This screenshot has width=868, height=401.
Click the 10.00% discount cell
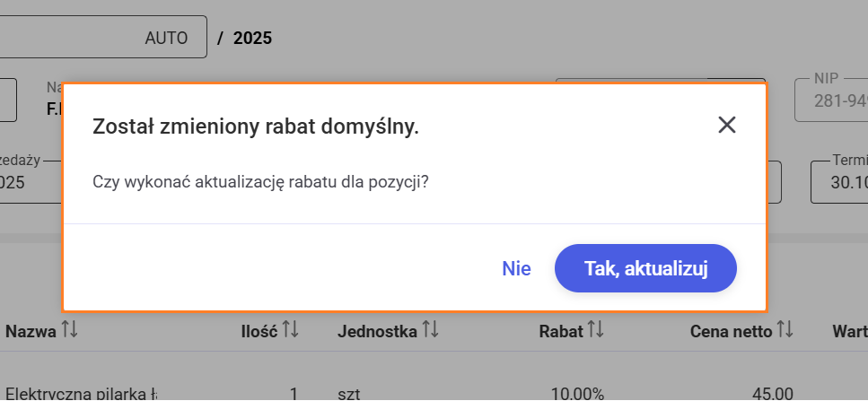[577, 393]
